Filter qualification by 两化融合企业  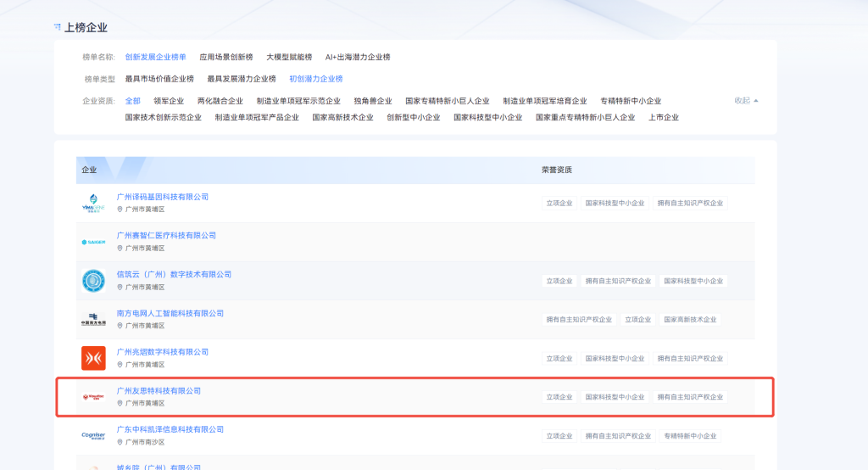point(220,101)
